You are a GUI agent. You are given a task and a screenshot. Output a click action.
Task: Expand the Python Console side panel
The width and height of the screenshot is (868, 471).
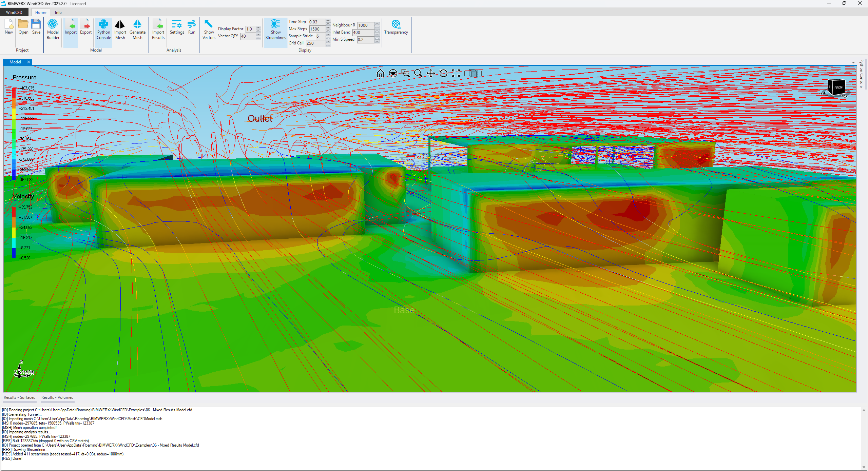tap(861, 73)
